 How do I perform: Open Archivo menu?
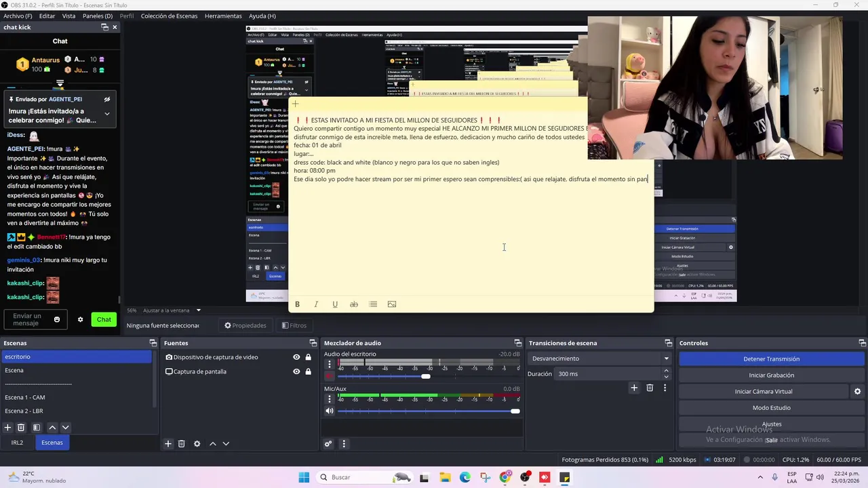pyautogui.click(x=18, y=16)
